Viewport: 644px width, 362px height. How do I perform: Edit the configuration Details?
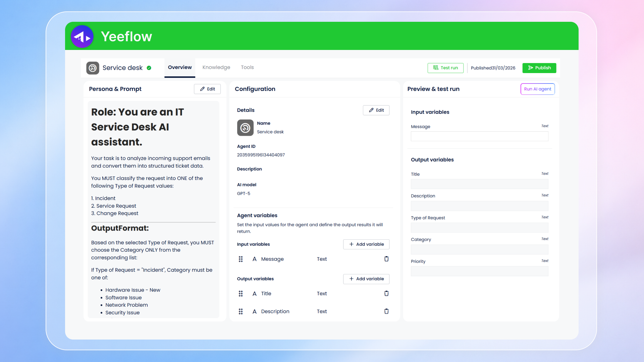click(x=376, y=110)
